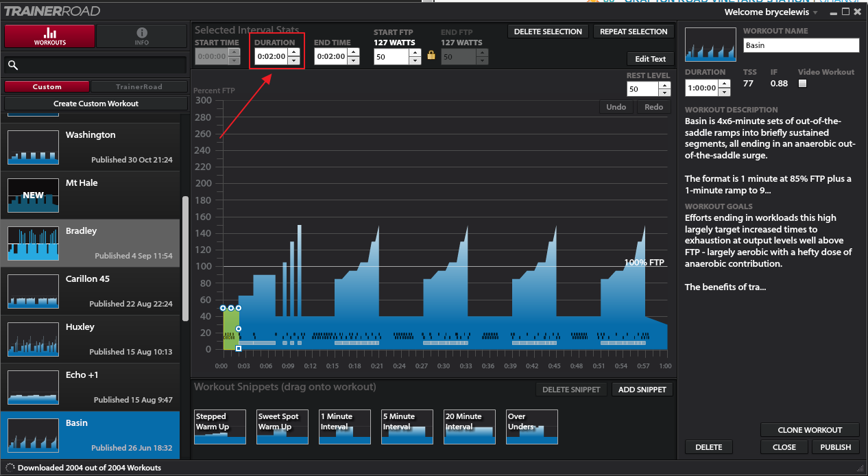Open the Welcome brycelewis user dropdown

(771, 12)
